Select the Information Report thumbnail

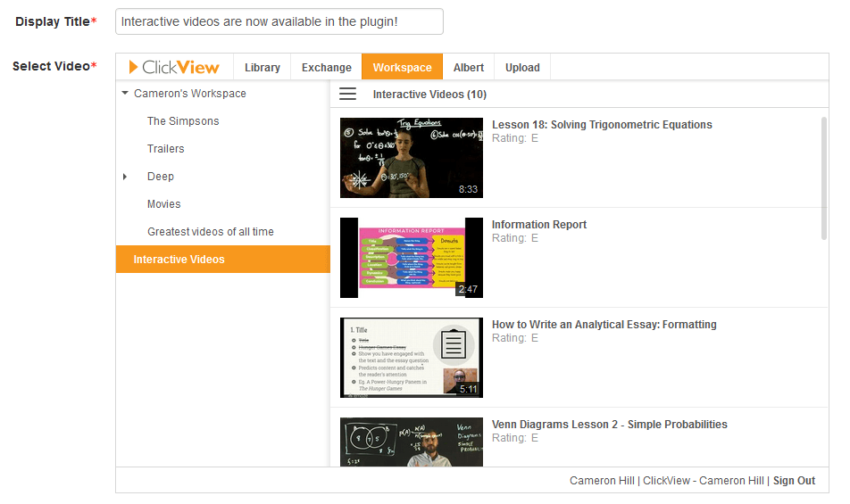coord(411,258)
